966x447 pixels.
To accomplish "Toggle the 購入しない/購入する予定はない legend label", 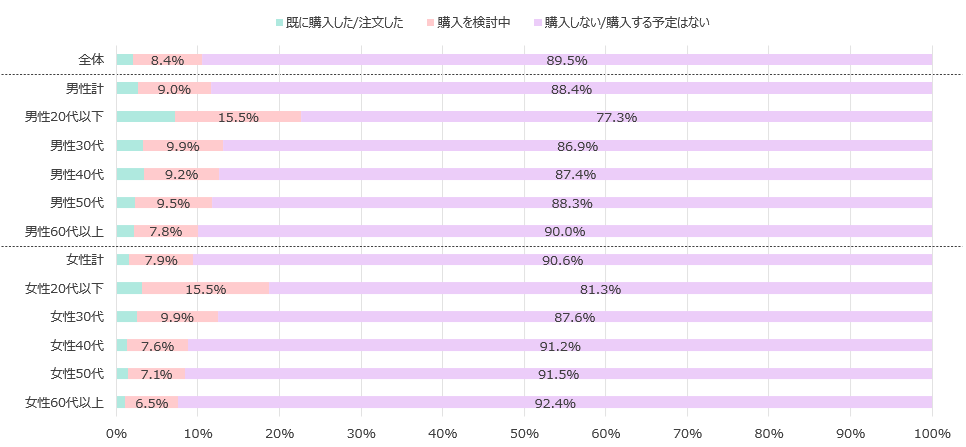I will 627,22.
